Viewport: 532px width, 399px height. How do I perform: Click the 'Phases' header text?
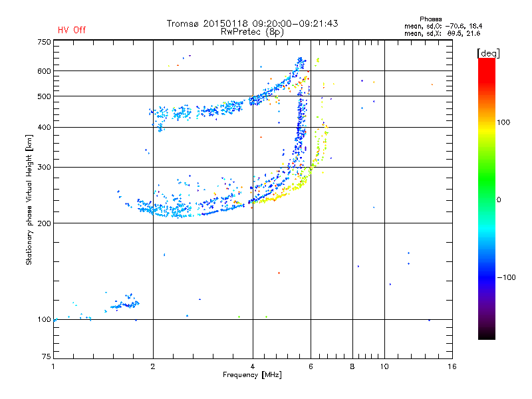(x=430, y=19)
